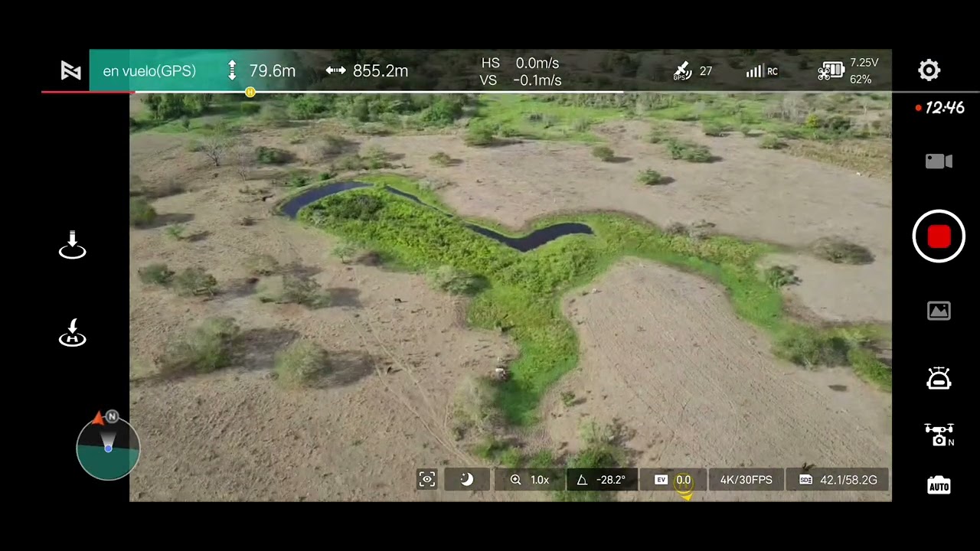Open the EV 0.0 exposure selector
This screenshot has width=980, height=551.
[673, 480]
